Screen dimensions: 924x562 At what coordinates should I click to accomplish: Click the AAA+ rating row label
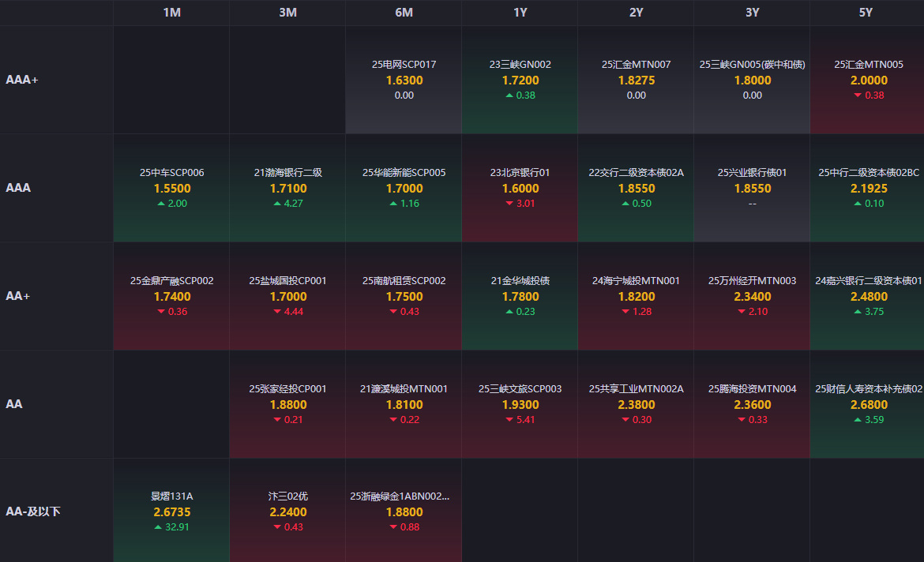tap(22, 80)
